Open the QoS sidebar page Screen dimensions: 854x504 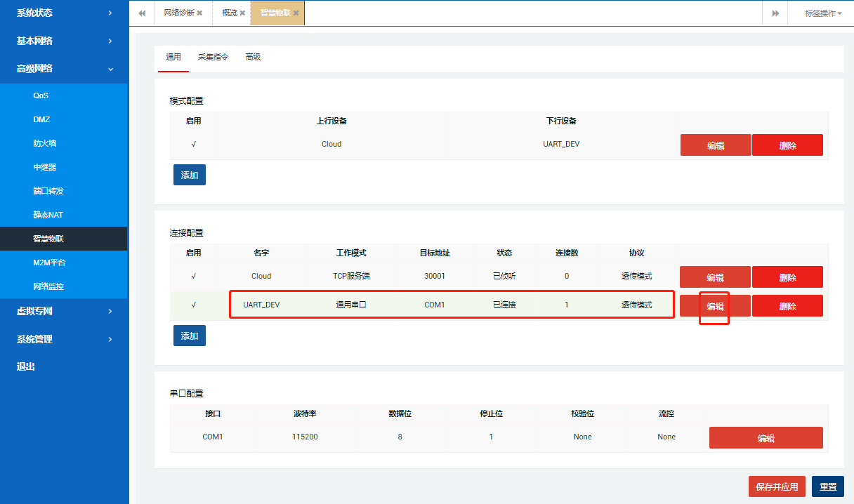click(x=41, y=95)
